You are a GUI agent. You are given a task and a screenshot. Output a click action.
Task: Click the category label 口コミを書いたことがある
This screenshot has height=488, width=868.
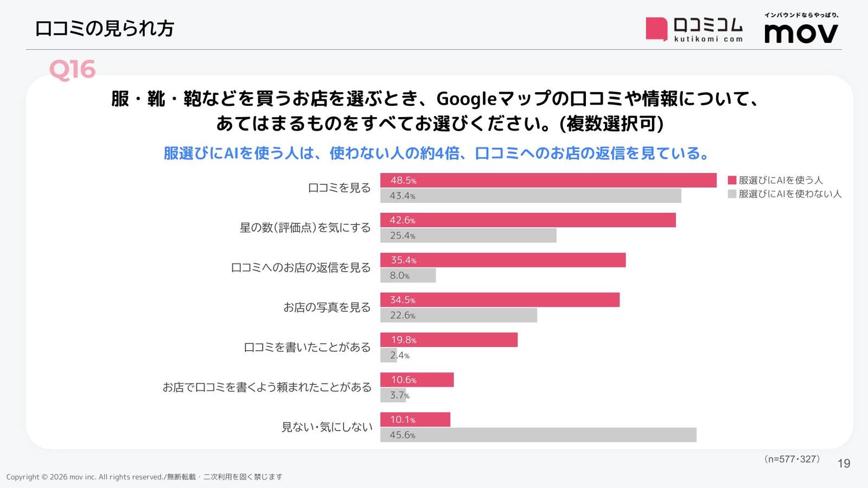pyautogui.click(x=307, y=347)
